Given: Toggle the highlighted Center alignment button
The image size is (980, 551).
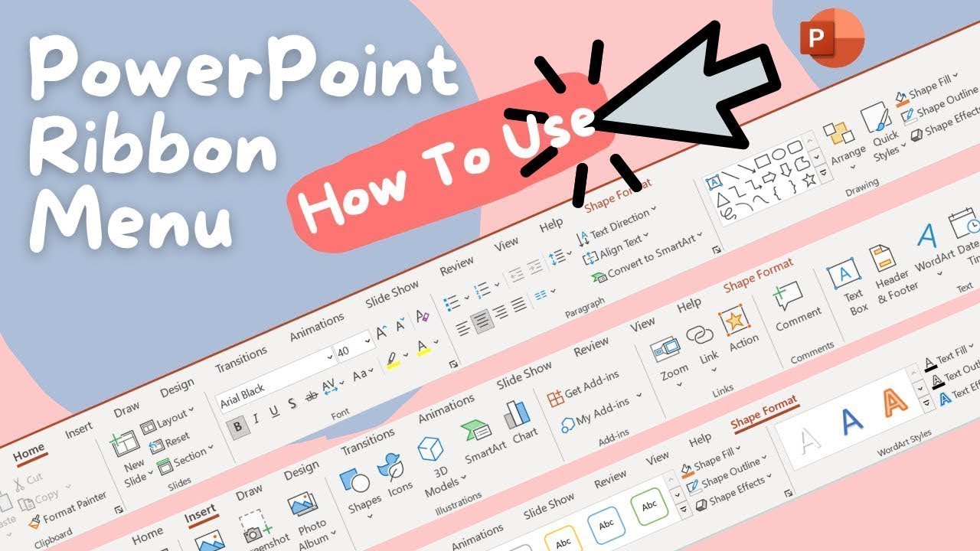Looking at the screenshot, I should click(x=482, y=321).
